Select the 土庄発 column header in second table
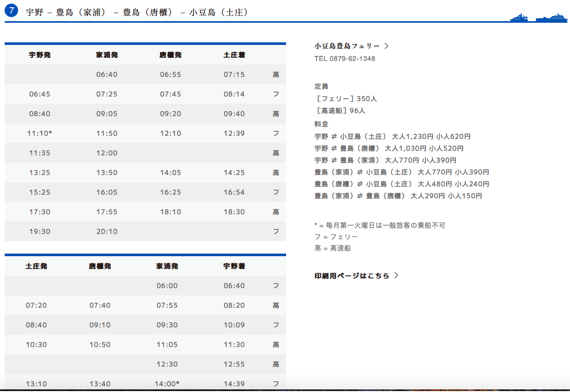The height and width of the screenshot is (392, 570). coord(36,266)
